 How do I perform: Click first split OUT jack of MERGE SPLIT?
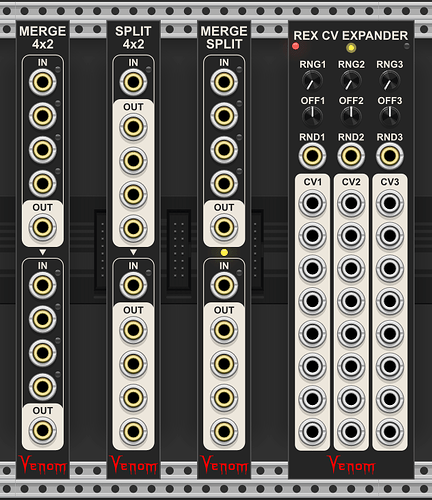(224, 330)
